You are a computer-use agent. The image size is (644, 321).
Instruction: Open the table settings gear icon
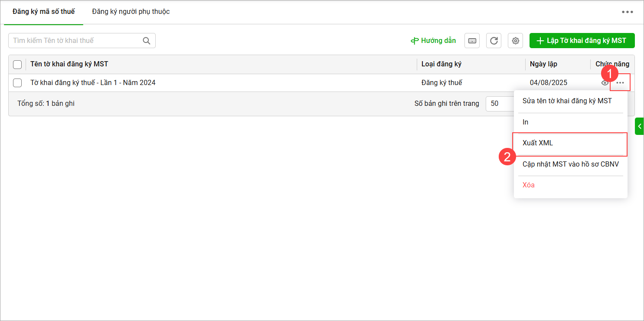515,41
